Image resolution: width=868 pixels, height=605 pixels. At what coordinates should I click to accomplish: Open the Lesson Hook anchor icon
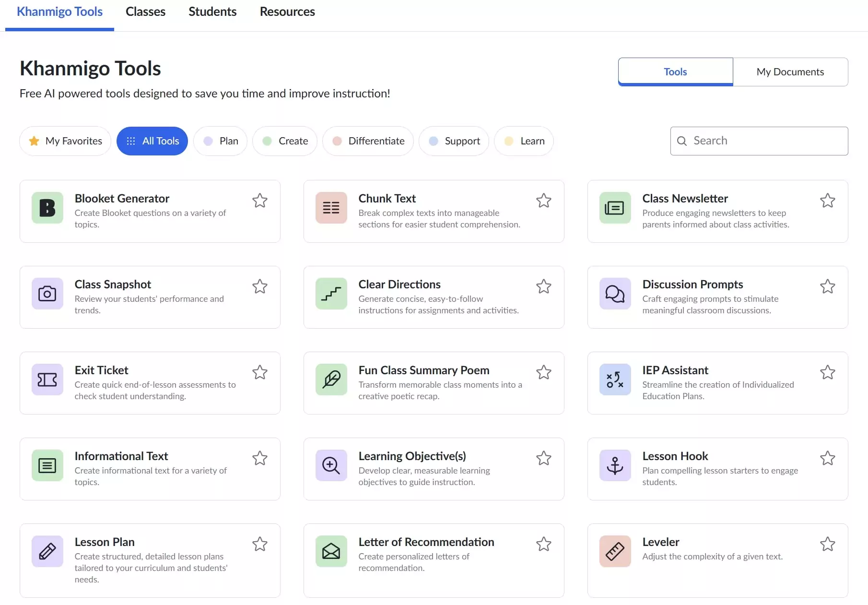(615, 465)
